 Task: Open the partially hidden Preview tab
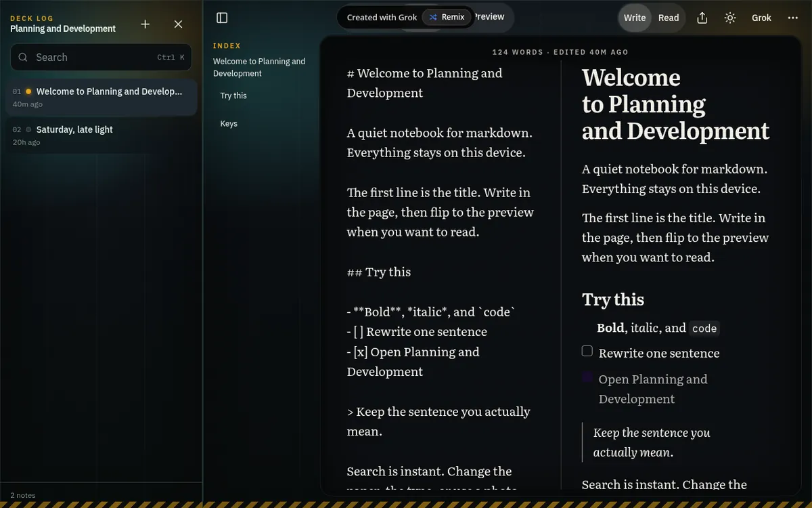489,17
